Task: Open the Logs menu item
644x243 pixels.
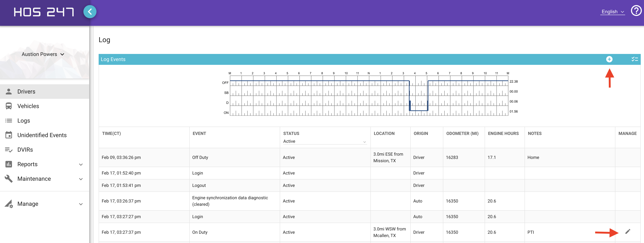Action: (44, 120)
